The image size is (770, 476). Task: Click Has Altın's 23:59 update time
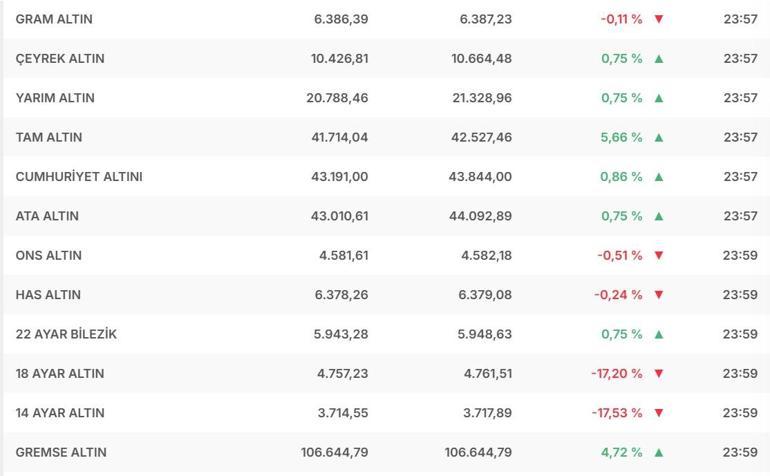click(x=740, y=295)
